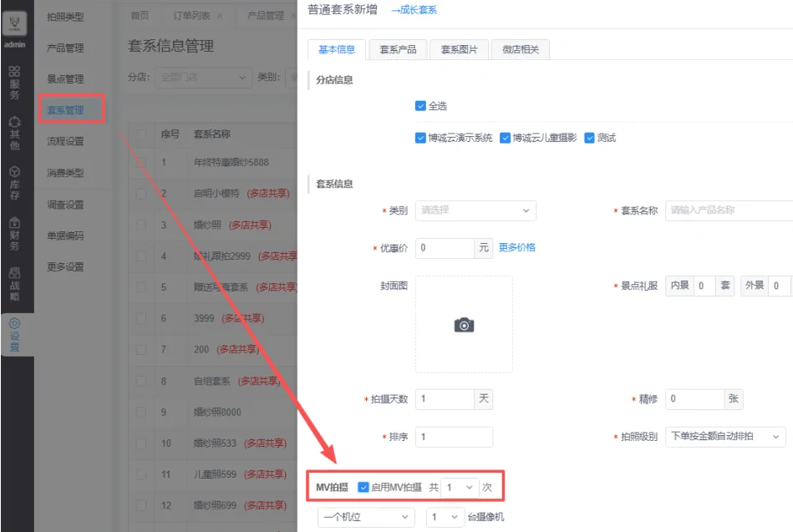Switch to the 套系产品 tab
The width and height of the screenshot is (793, 532).
pyautogui.click(x=397, y=49)
